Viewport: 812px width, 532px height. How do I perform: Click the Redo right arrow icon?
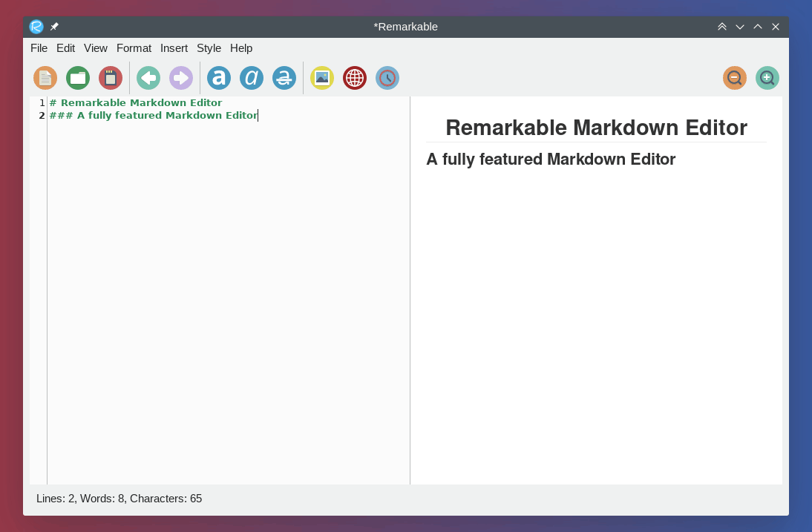(181, 78)
